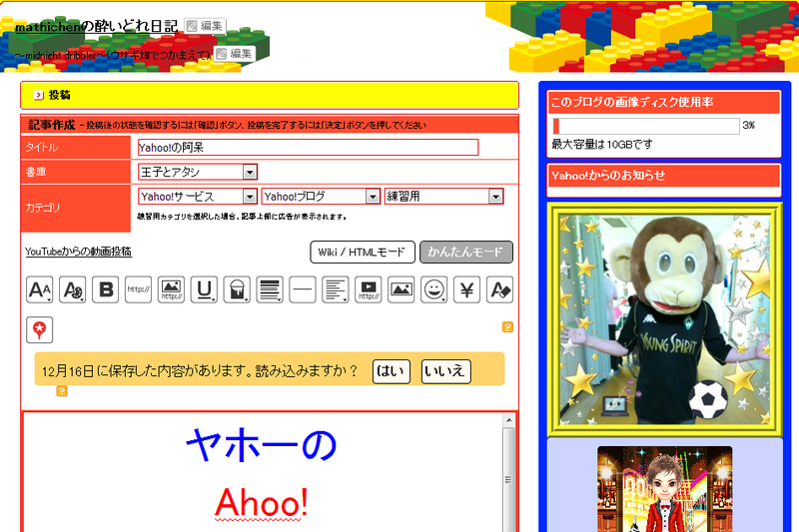Insert an uploaded image
799x532 pixels.
401,289
